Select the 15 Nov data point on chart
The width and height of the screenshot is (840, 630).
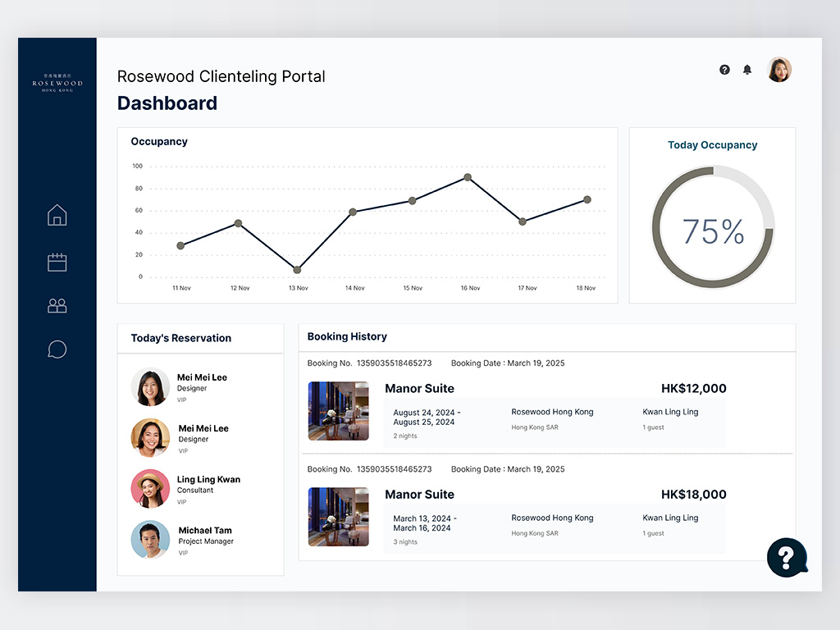[x=412, y=201]
